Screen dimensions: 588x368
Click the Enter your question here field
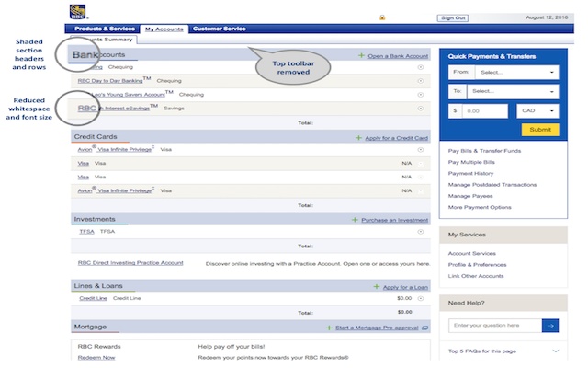click(x=495, y=326)
